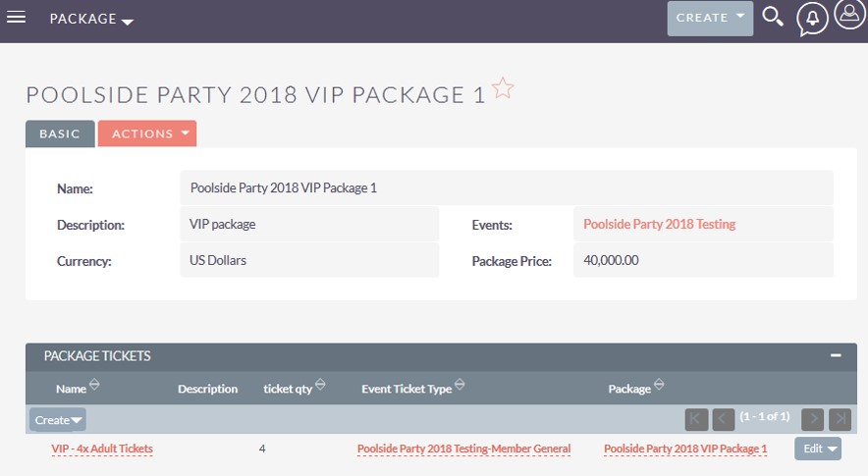Open Create menu in Package Tickets
The image size is (868, 476).
point(58,419)
